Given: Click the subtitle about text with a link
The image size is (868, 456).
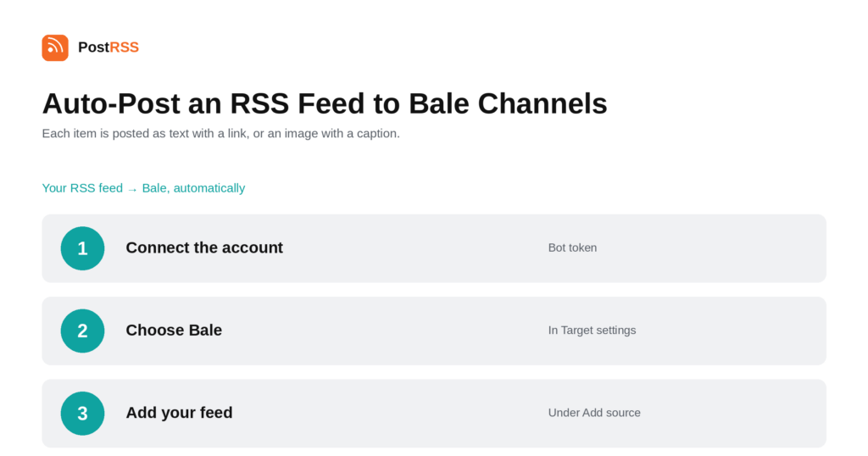Looking at the screenshot, I should (x=221, y=133).
